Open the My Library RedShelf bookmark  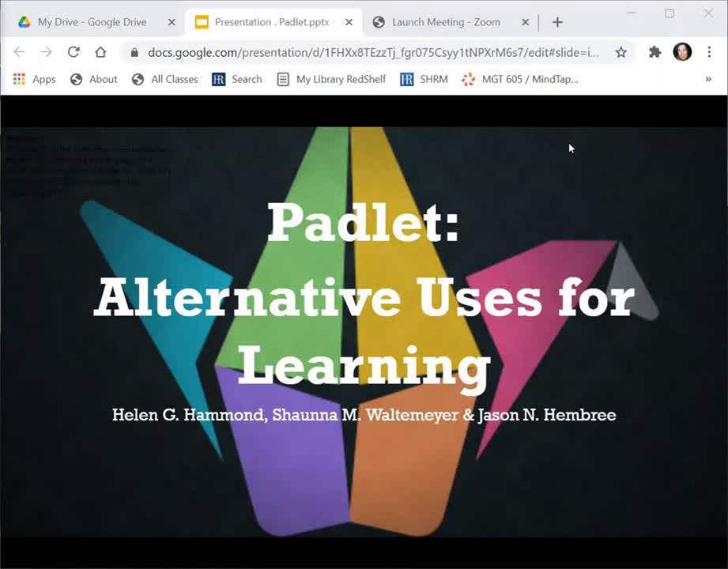pyautogui.click(x=331, y=79)
